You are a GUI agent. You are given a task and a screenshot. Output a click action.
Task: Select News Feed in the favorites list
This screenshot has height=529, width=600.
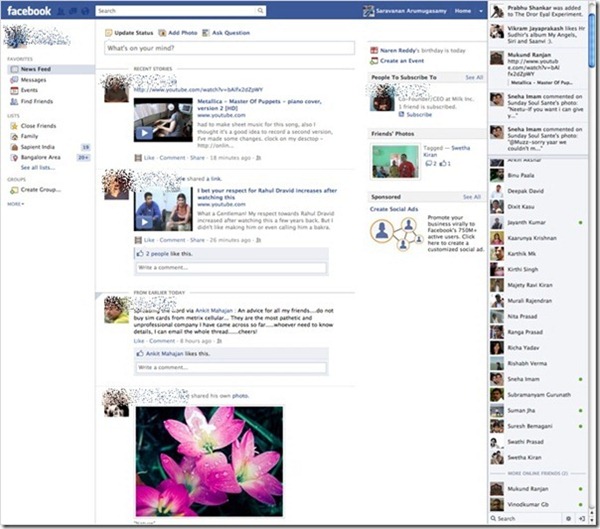pyautogui.click(x=36, y=68)
